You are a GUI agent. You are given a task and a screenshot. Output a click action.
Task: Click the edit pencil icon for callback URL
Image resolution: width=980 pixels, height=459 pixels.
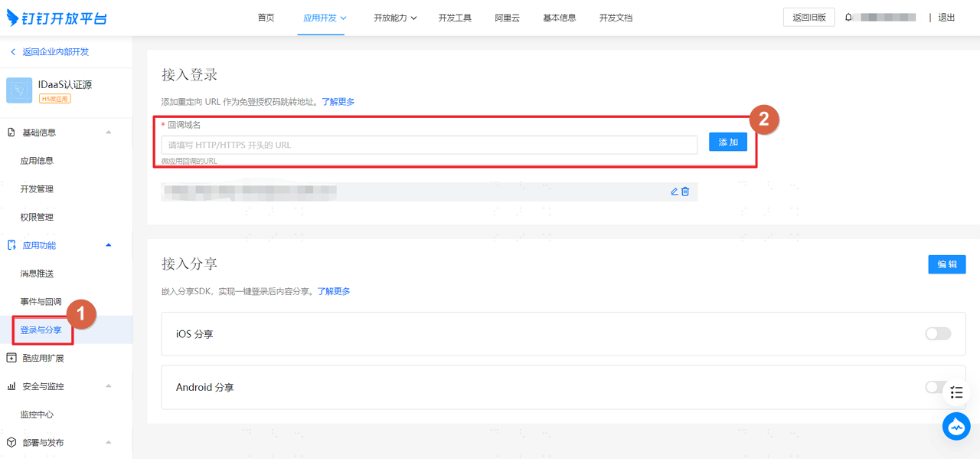coord(675,192)
